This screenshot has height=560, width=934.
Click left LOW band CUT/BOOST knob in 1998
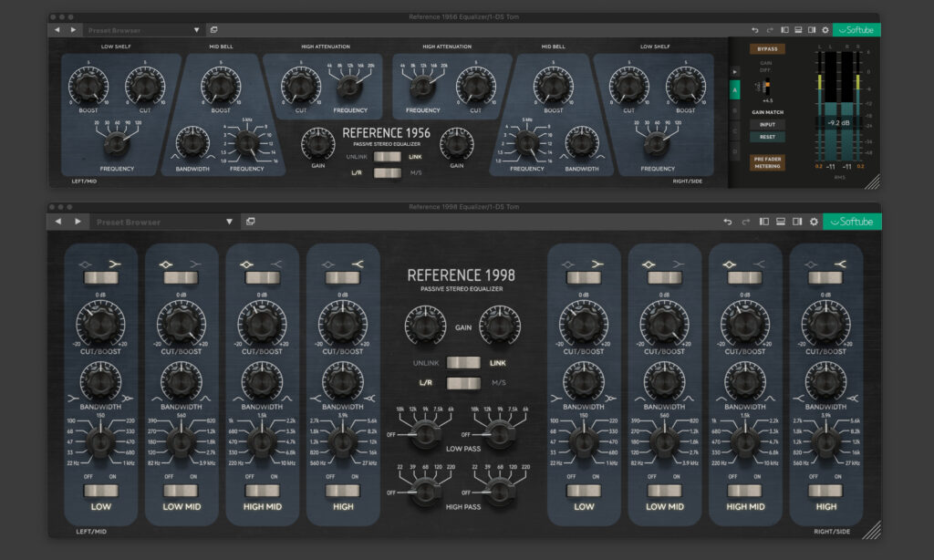(x=100, y=324)
